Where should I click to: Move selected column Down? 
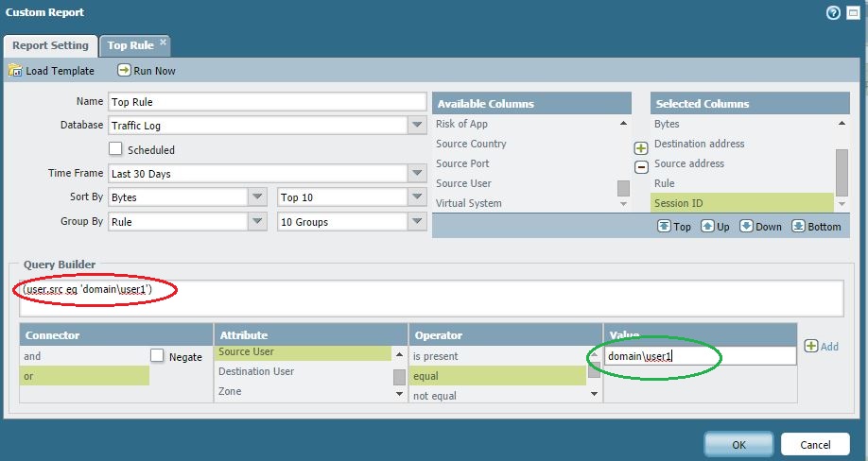(760, 226)
